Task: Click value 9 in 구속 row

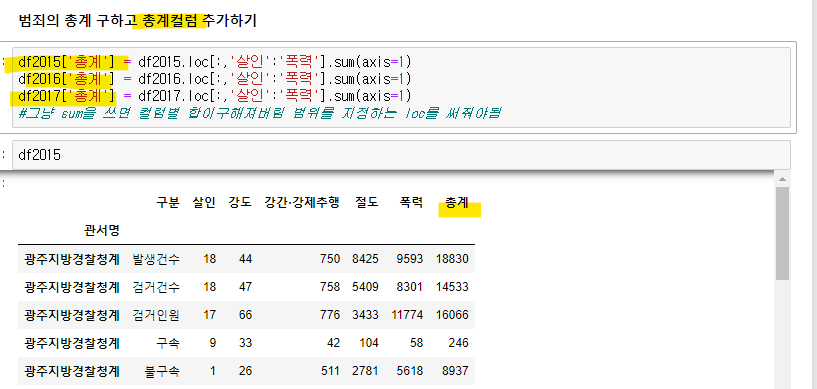Action: [x=213, y=343]
